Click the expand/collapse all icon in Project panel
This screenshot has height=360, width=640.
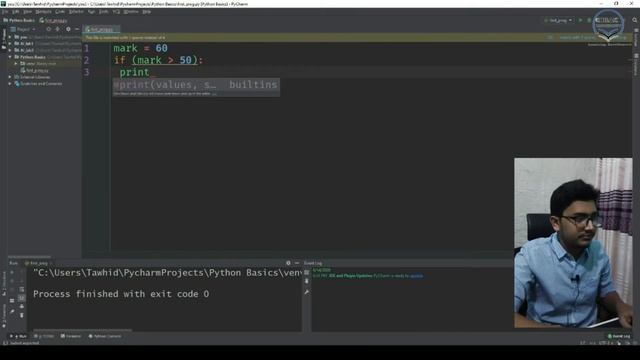[58, 29]
